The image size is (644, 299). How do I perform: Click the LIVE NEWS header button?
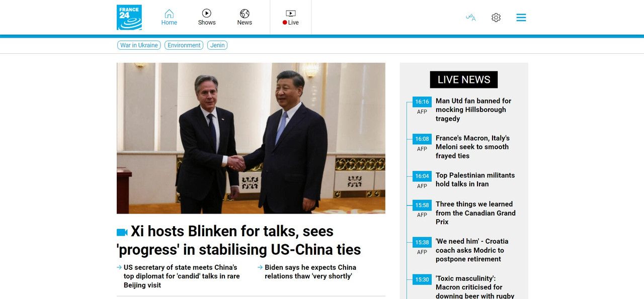464,79
